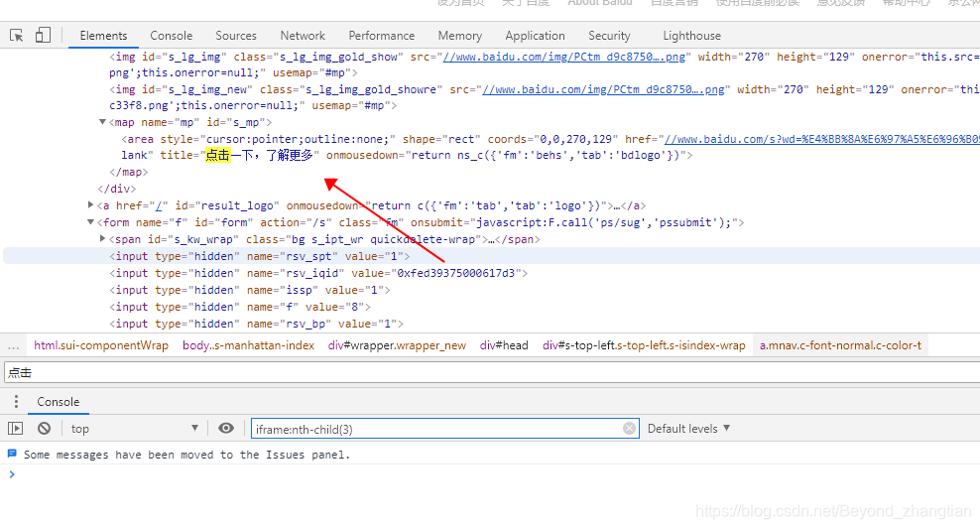Collapse the map name="mp" node
This screenshot has width=980, height=529.
[102, 122]
